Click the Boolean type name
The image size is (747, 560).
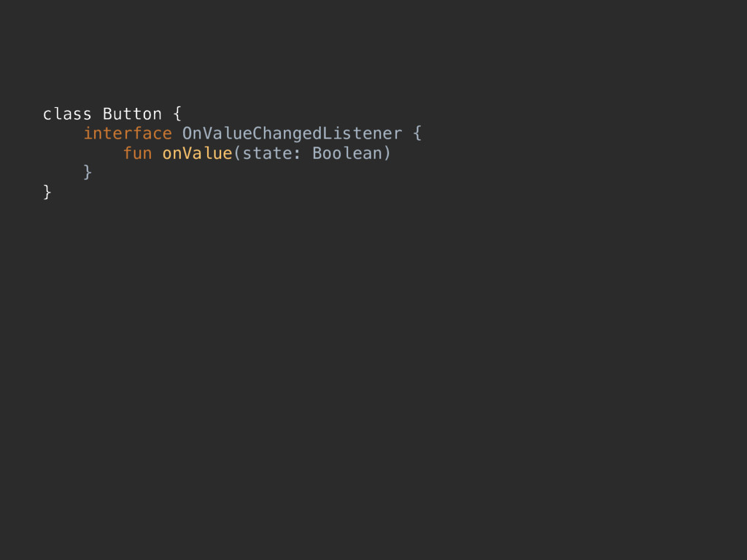click(347, 153)
